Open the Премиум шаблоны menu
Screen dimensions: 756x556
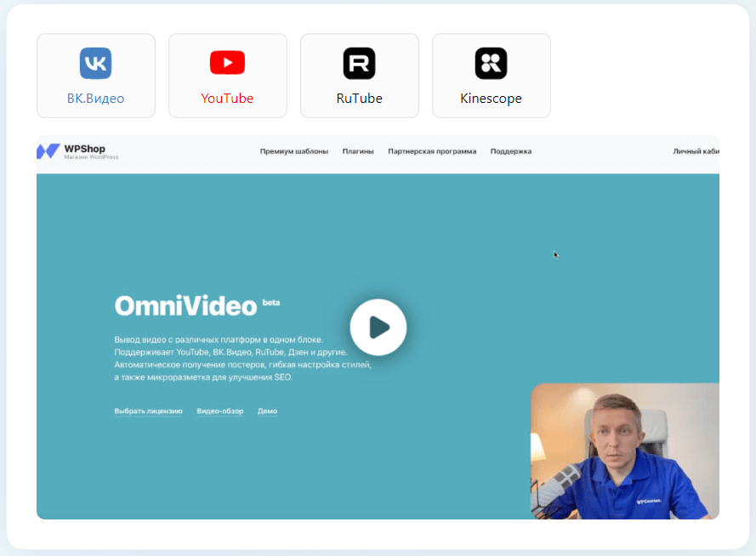pyautogui.click(x=293, y=150)
